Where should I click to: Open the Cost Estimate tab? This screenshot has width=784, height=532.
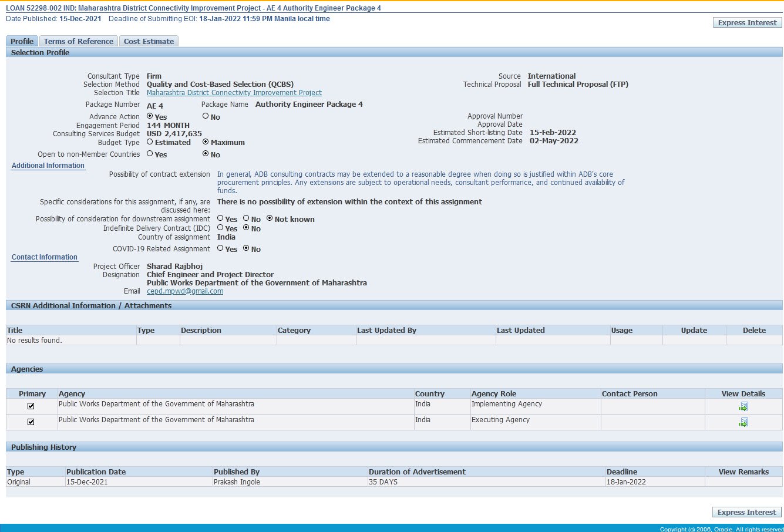[149, 41]
